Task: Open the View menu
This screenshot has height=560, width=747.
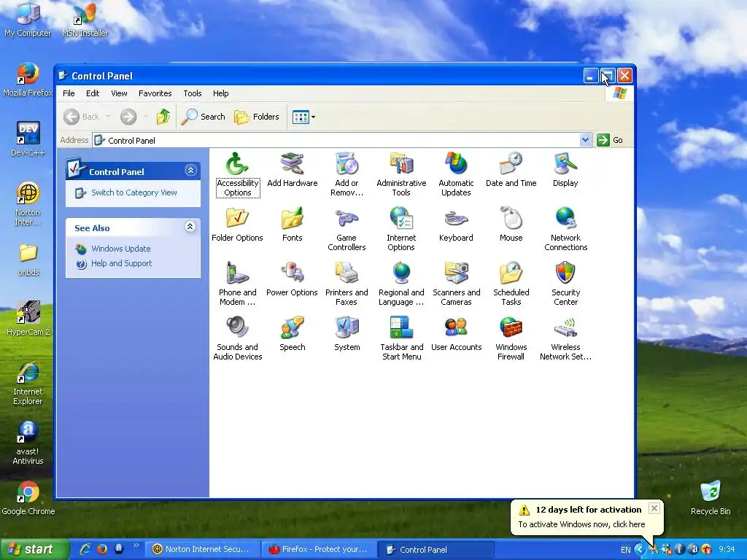Action: [119, 93]
